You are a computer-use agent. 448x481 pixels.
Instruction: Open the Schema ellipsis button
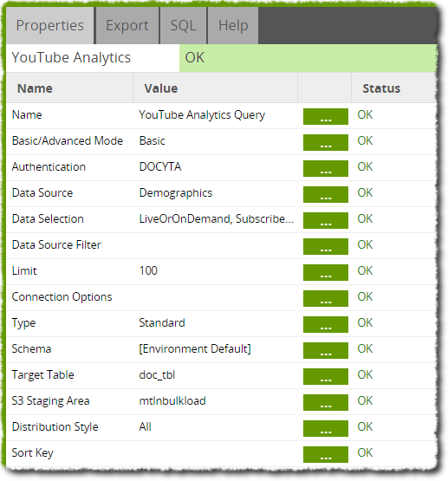coord(326,351)
